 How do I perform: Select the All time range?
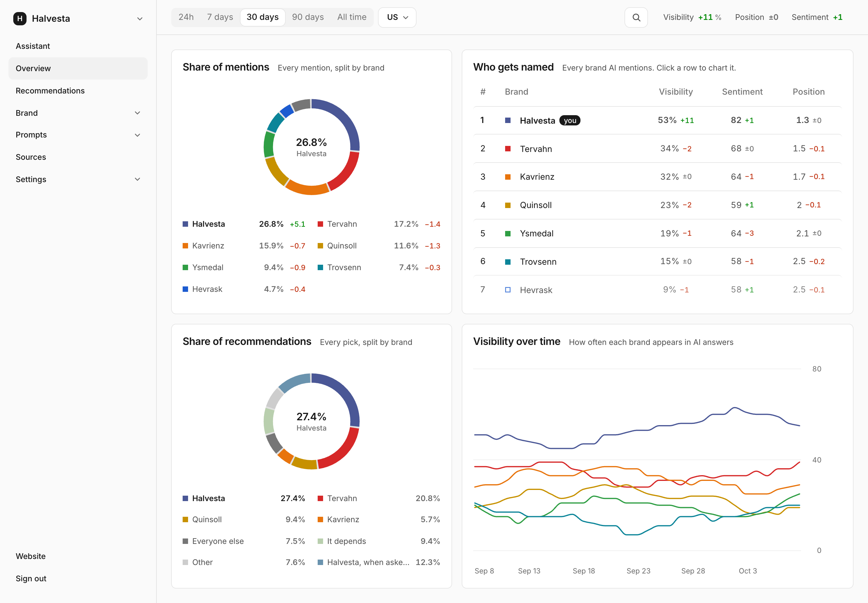[x=352, y=17]
